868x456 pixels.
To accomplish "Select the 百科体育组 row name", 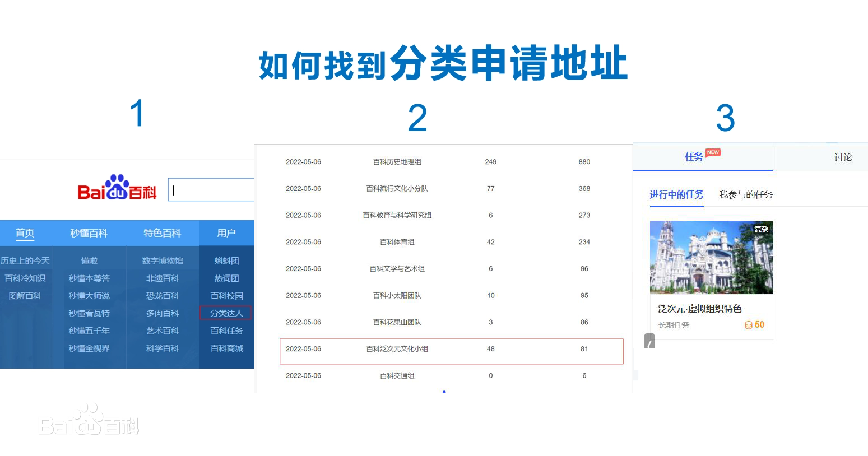I will [397, 242].
